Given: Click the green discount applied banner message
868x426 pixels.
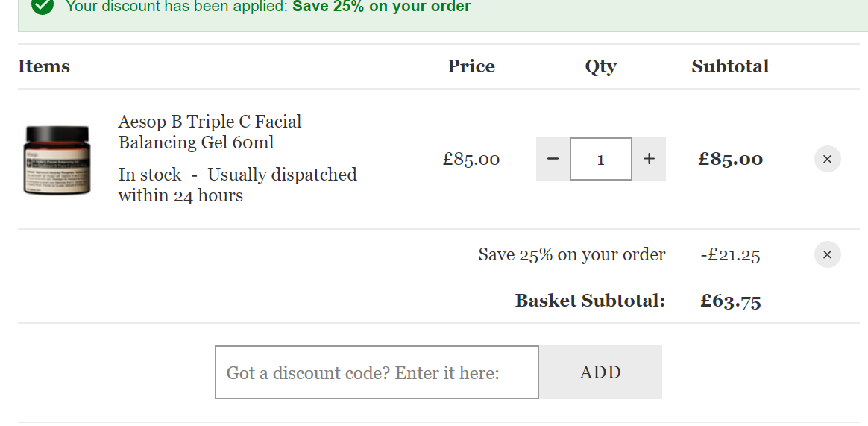Looking at the screenshot, I should (268, 7).
